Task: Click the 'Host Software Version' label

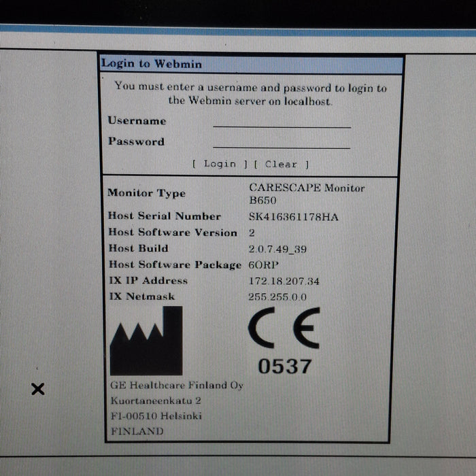Action: point(173,233)
